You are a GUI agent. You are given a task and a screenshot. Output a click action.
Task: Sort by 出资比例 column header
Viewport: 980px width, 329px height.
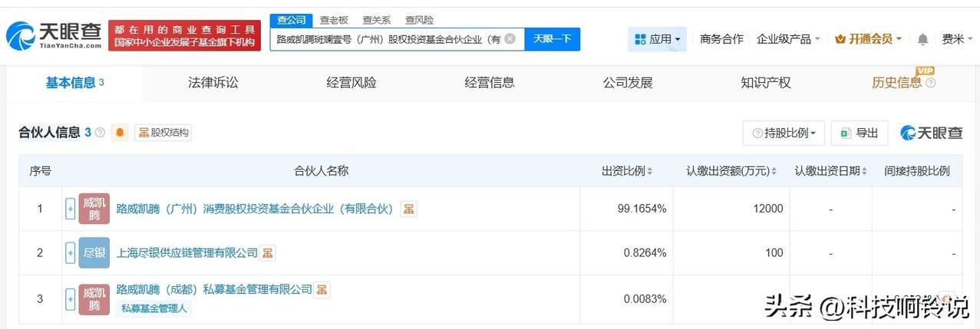pyautogui.click(x=626, y=171)
